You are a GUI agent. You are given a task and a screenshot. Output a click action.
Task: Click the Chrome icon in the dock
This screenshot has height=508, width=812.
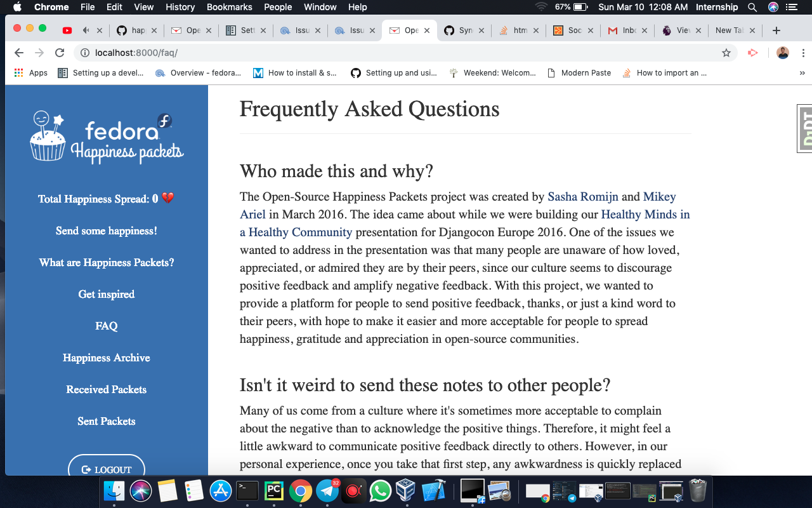pos(301,490)
